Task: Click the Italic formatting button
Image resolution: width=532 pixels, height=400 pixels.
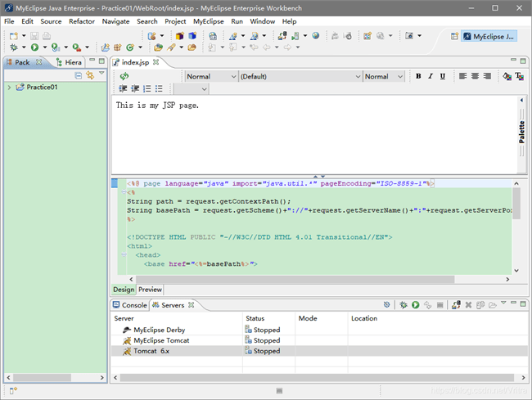Action: (x=431, y=76)
